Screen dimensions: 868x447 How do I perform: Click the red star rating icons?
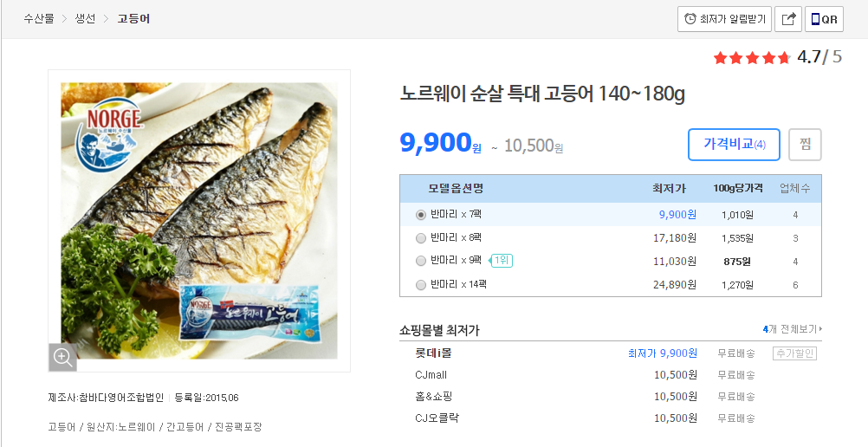[751, 58]
